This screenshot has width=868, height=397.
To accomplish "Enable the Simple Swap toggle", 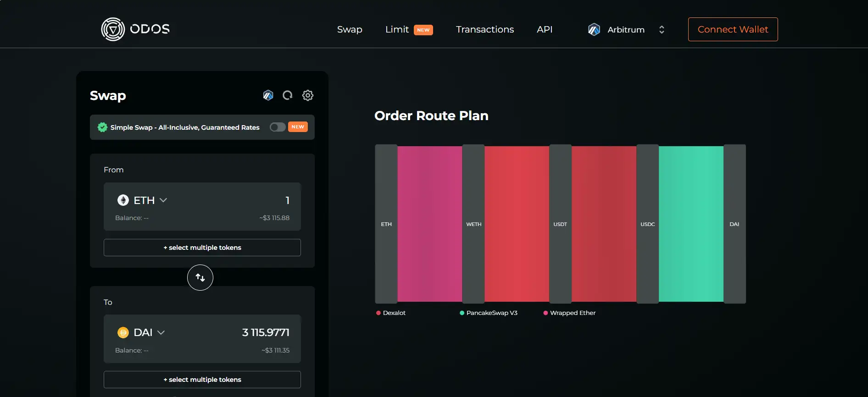I will [x=278, y=127].
